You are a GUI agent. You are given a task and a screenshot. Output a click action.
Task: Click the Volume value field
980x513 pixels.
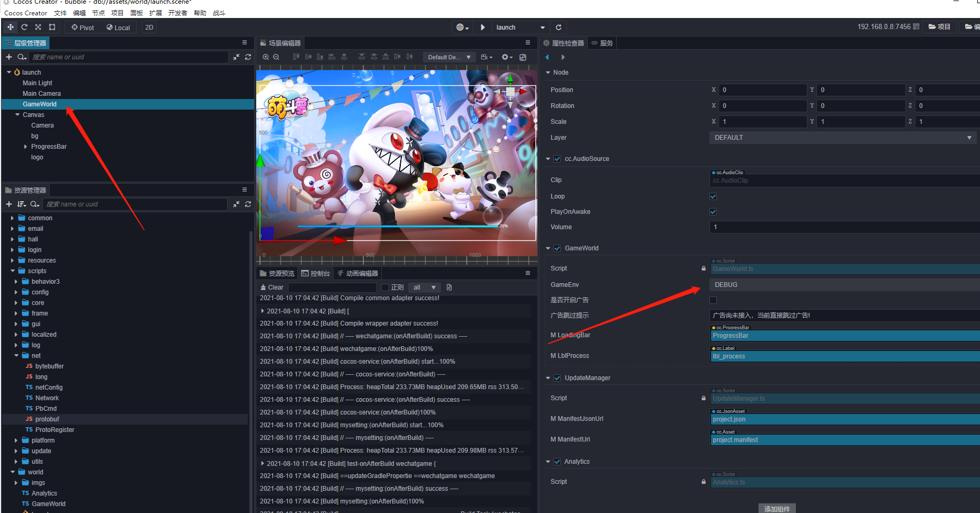(844, 227)
